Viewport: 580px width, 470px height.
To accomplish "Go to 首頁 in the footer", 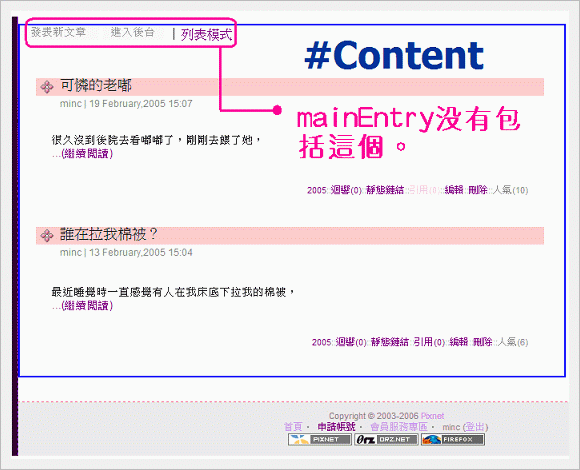I will point(293,427).
